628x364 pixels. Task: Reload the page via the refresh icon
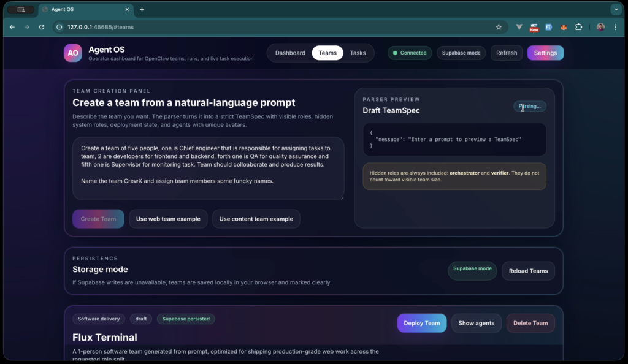click(x=41, y=27)
